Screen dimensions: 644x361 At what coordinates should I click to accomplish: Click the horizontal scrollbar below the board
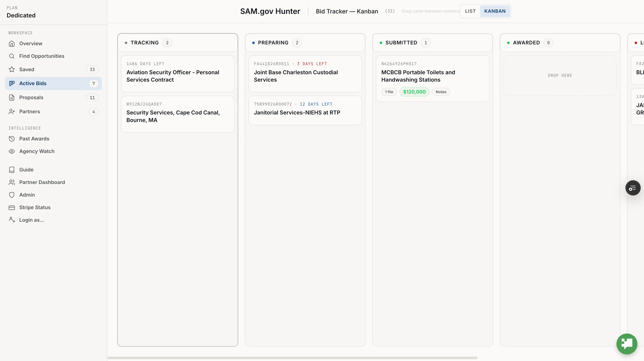pos(292,358)
